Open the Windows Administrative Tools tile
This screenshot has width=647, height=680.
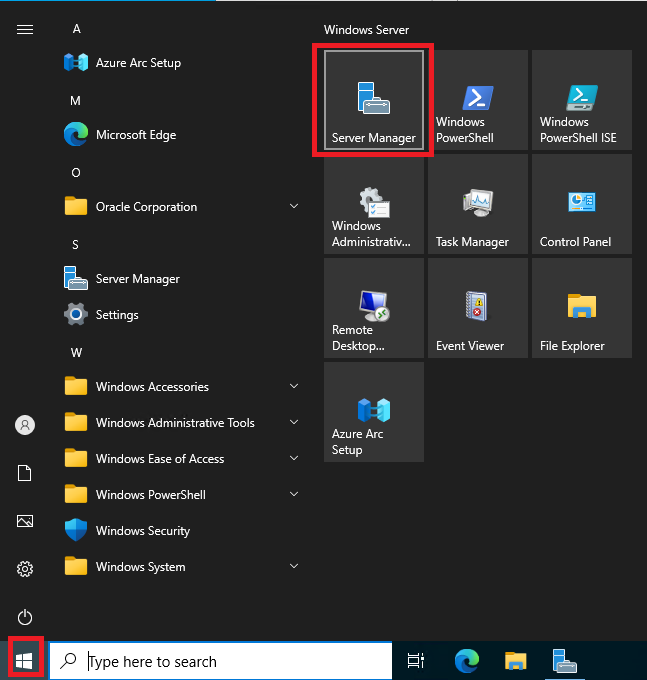[x=374, y=204]
